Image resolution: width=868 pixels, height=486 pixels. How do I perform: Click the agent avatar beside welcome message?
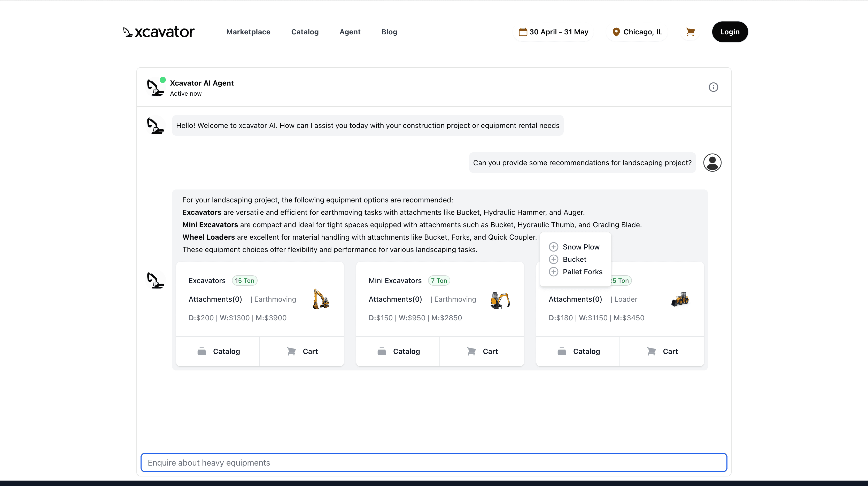tap(155, 125)
